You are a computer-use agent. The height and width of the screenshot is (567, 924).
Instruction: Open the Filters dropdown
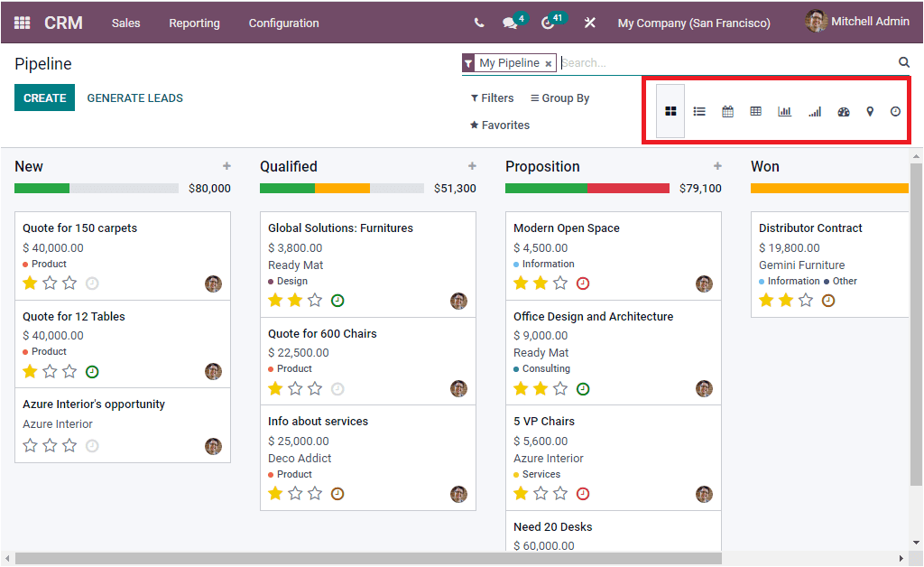[491, 98]
